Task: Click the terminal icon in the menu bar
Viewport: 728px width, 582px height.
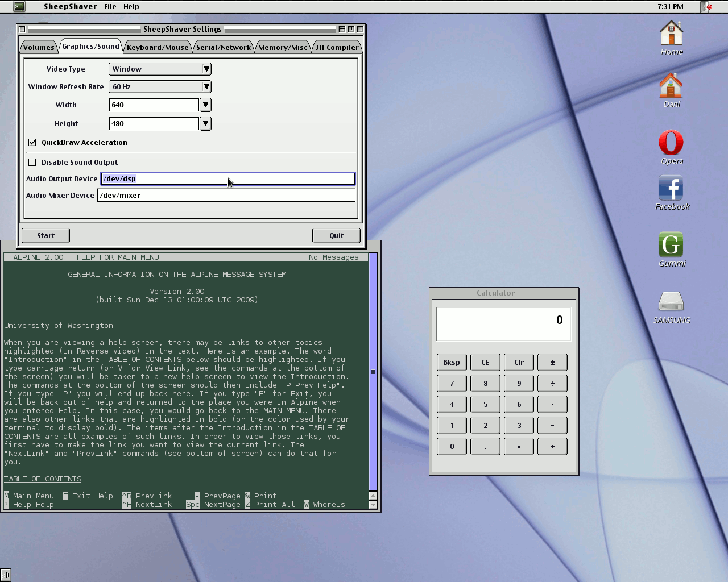Action: pos(19,7)
